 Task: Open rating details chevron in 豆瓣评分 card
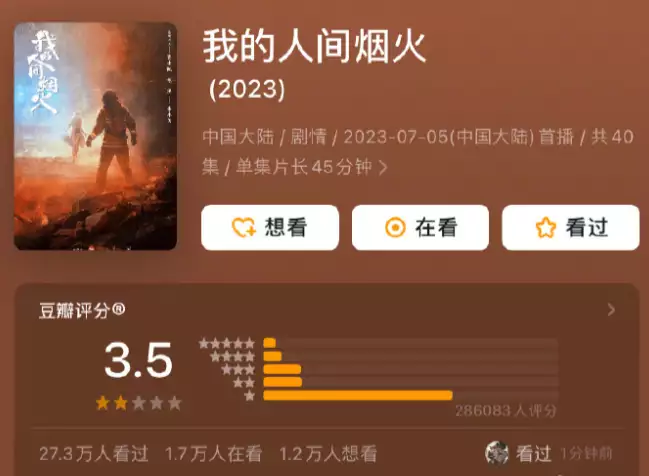[611, 310]
